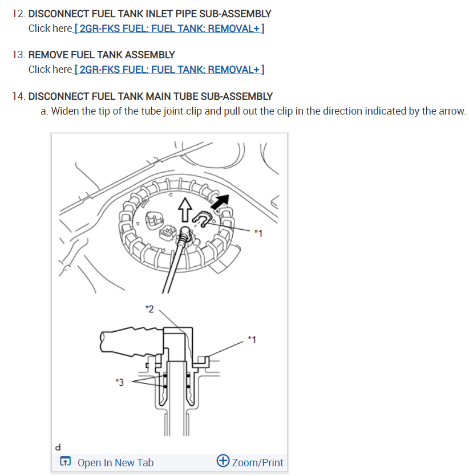
Task: Click the *2 callout label in the diagram
Action: (x=149, y=309)
